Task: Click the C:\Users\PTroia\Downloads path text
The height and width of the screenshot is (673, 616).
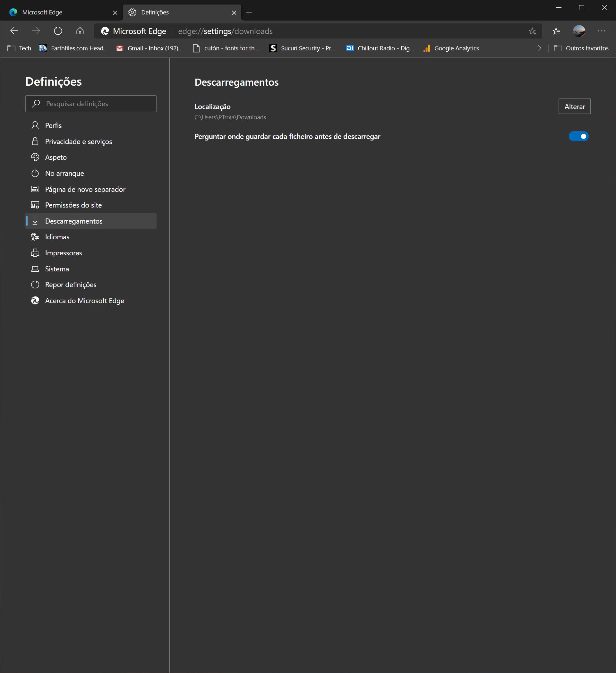Action: point(230,117)
